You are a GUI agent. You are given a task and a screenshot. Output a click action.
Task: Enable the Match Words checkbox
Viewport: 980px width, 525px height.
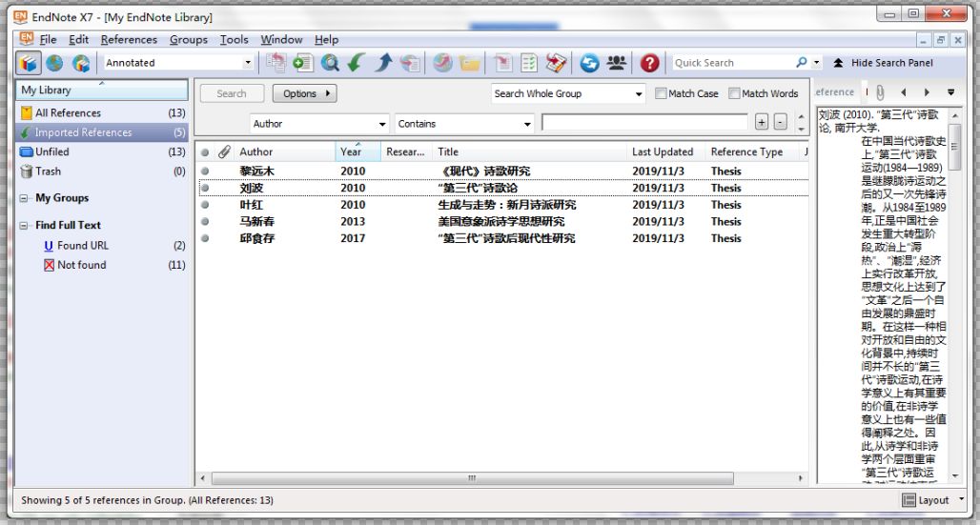point(734,93)
